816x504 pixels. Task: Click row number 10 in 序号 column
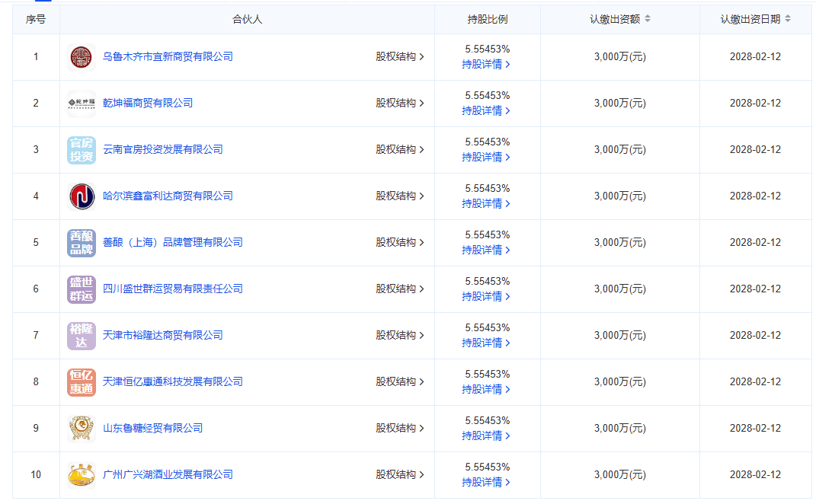[x=36, y=474]
